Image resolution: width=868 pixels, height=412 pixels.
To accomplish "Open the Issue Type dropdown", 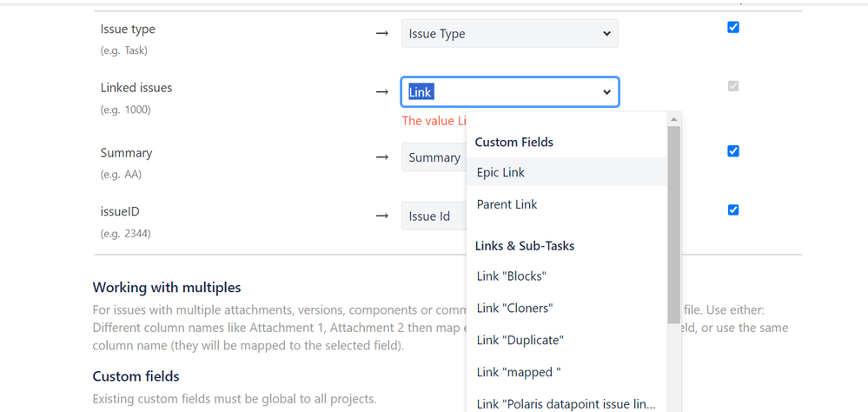I will [x=509, y=34].
